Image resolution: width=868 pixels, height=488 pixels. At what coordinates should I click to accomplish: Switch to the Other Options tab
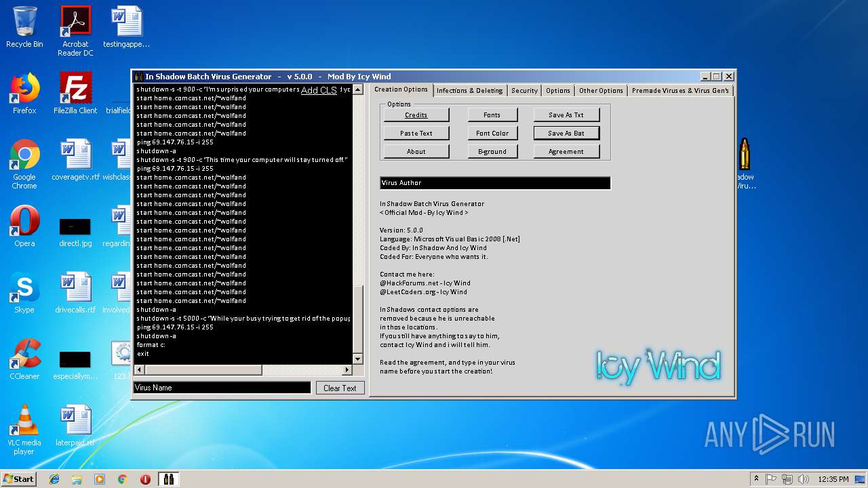tap(601, 91)
